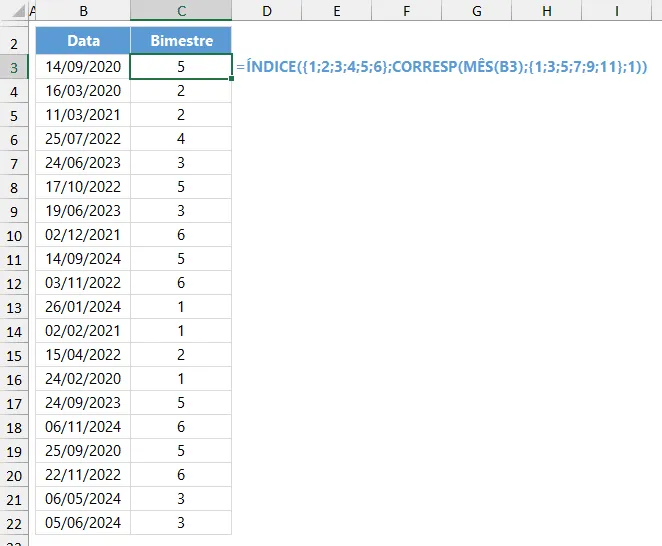Select Bimestre cell C3 showing 5
Screen dimensions: 662x546
(x=181, y=67)
